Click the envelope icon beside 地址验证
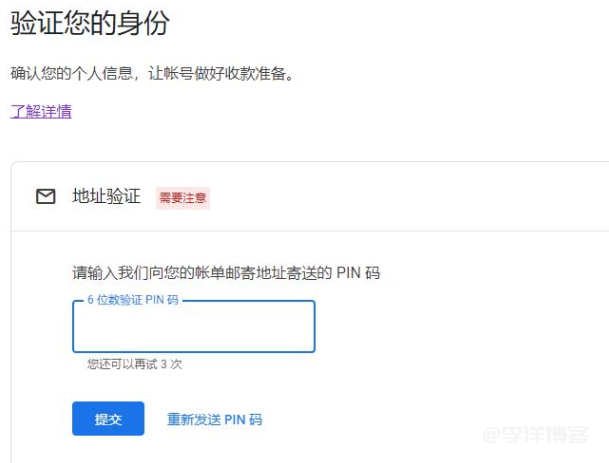This screenshot has height=463, width=609. [45, 197]
